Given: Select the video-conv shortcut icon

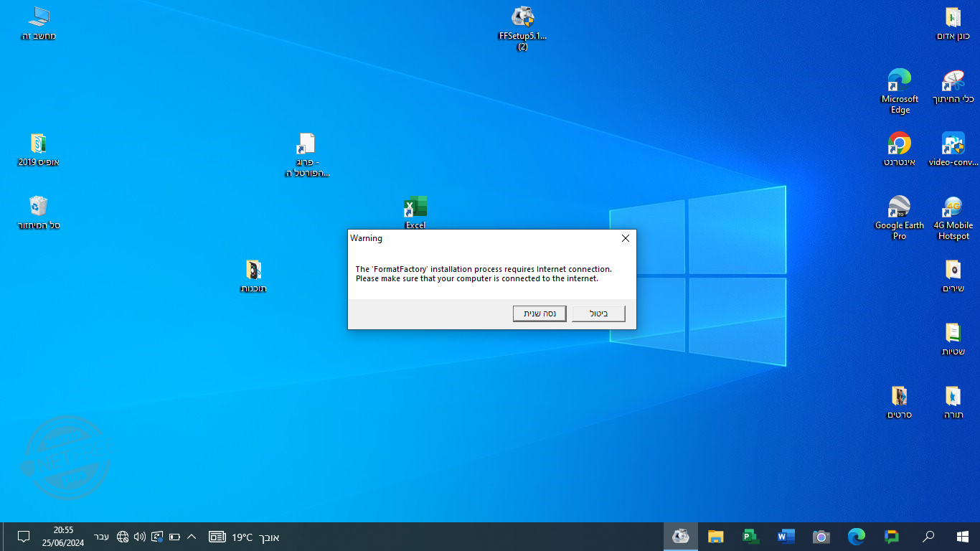Looking at the screenshot, I should click(x=953, y=150).
